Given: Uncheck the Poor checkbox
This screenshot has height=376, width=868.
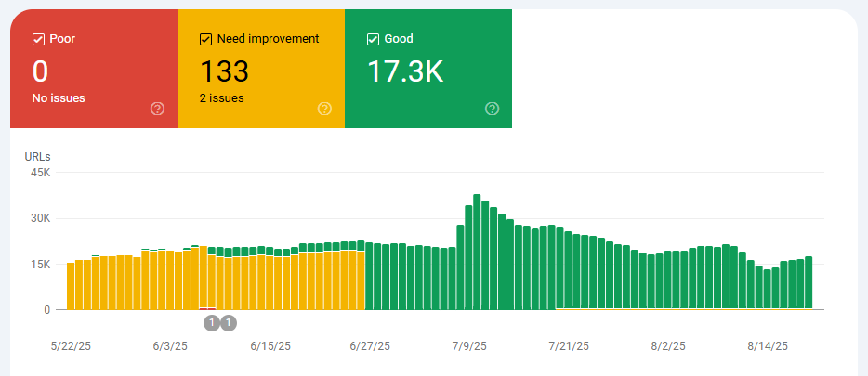Looking at the screenshot, I should click(x=38, y=39).
